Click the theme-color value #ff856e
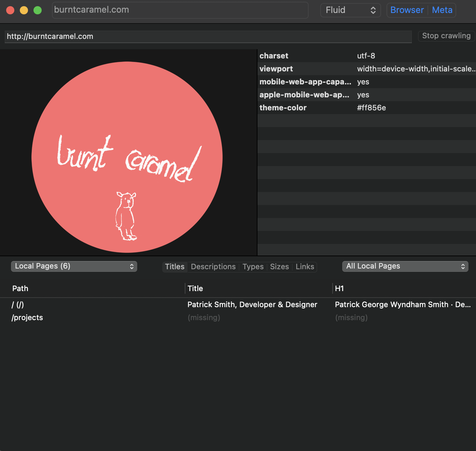Image resolution: width=476 pixels, height=451 pixels. (371, 108)
